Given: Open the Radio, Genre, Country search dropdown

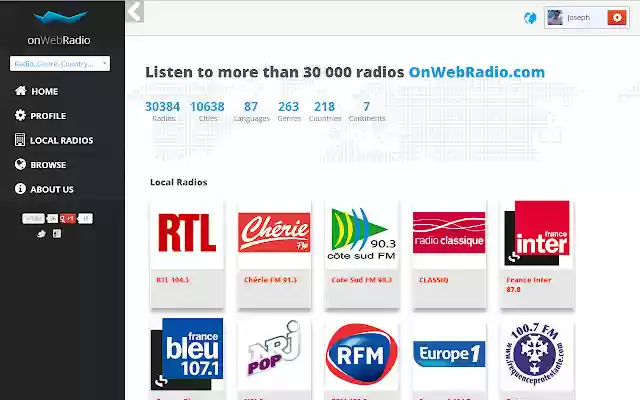Looking at the screenshot, I should [x=60, y=64].
